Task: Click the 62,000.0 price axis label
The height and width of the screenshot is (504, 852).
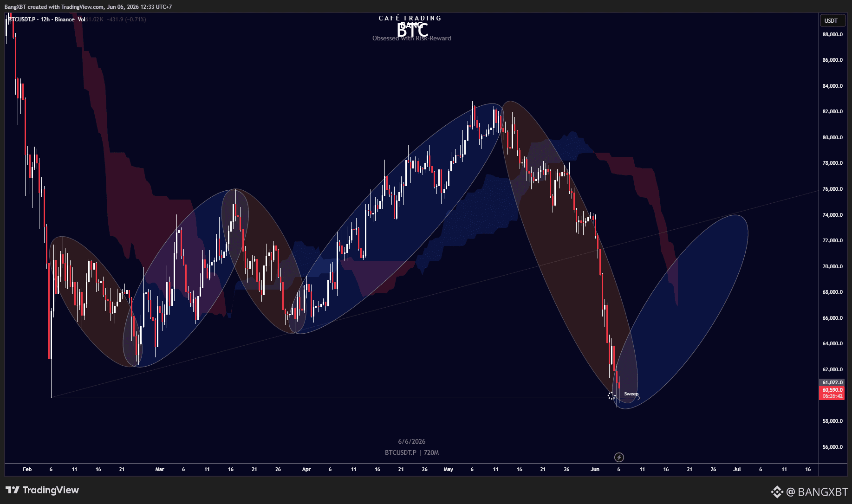Action: click(832, 369)
